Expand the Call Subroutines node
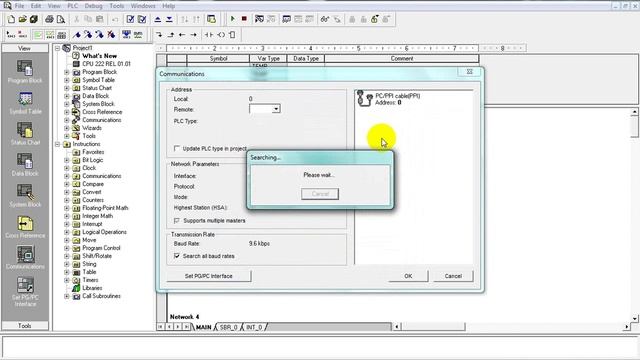 (x=67, y=296)
